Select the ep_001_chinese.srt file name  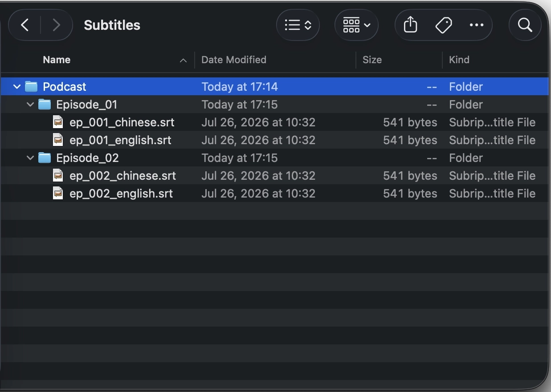point(122,122)
